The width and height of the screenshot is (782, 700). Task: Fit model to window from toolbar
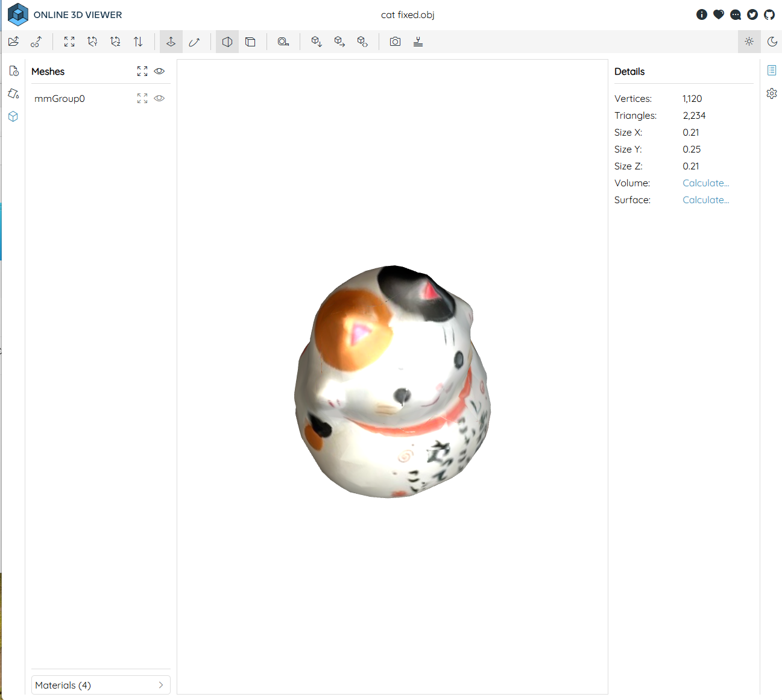coord(69,42)
